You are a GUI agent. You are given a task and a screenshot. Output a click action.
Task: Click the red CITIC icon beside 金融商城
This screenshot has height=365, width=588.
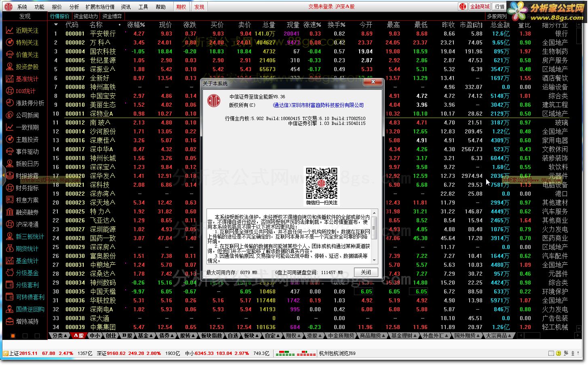point(463,6)
